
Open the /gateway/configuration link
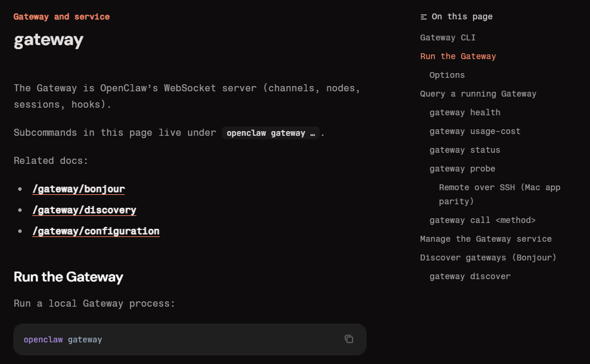click(96, 231)
